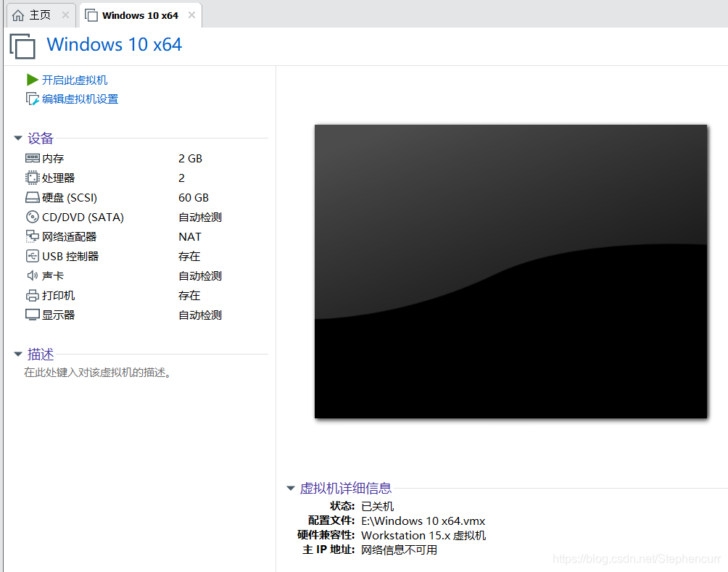This screenshot has width=728, height=572.
Task: Click the home icon in 主页 tab
Action: pyautogui.click(x=18, y=15)
